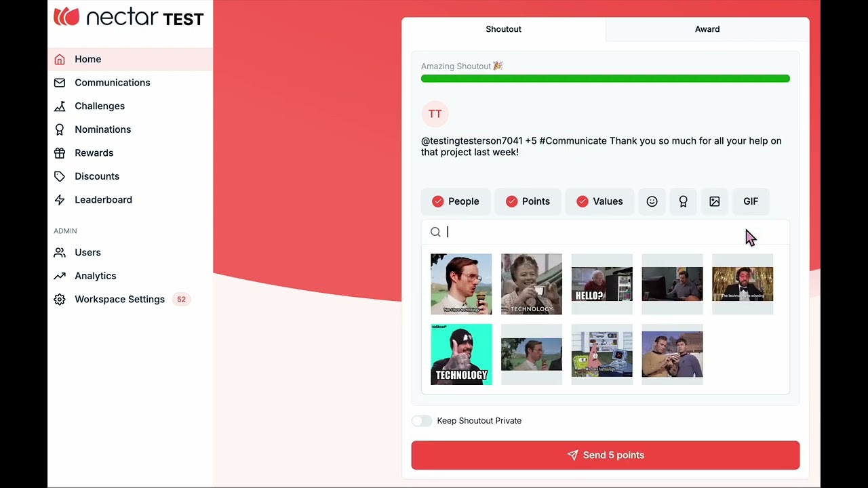Click the Home house icon in sidebar
Image resolution: width=868 pixels, height=488 pixels.
60,60
